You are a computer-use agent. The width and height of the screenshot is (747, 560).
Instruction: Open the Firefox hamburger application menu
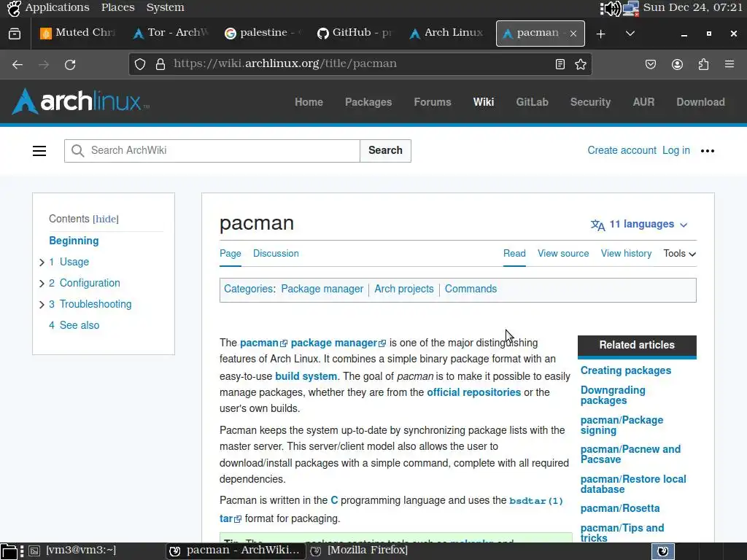729,64
